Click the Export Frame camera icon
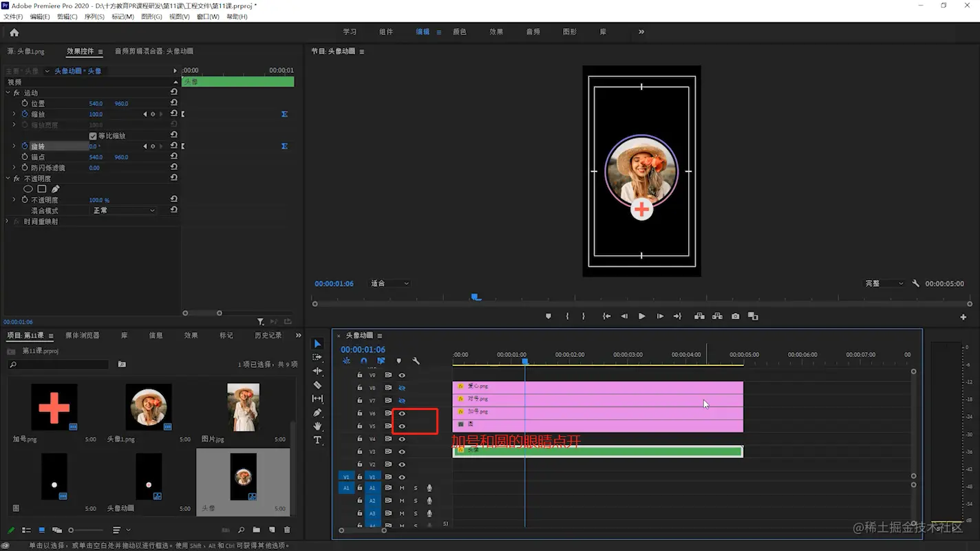The image size is (980, 551). [736, 316]
